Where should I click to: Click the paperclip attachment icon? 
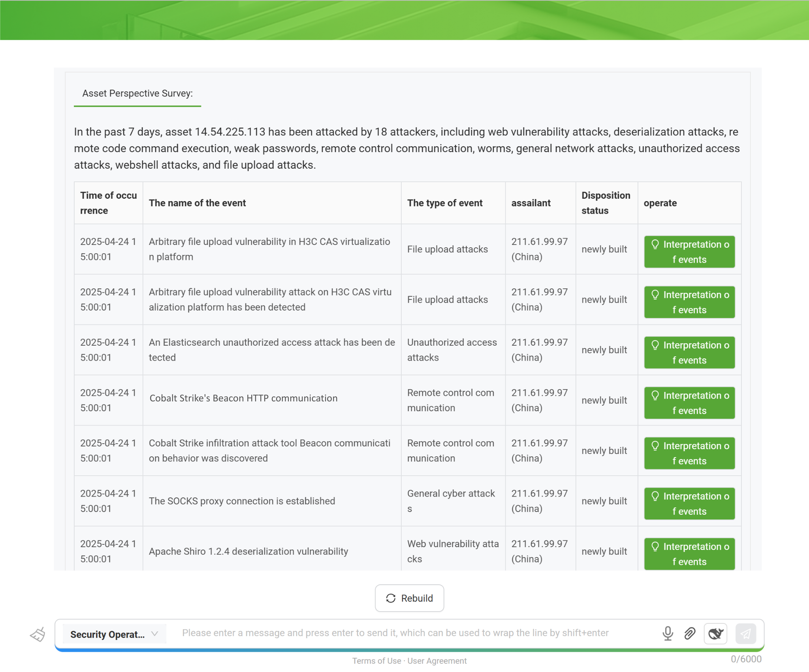690,633
